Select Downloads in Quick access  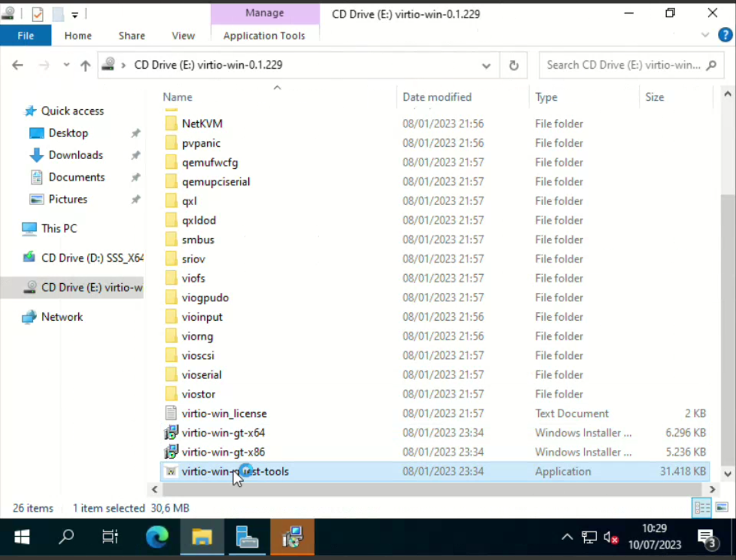[x=76, y=155]
